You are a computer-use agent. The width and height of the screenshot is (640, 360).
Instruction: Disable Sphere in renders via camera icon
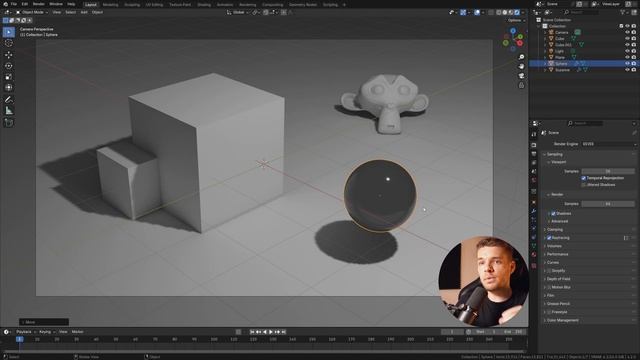click(x=634, y=64)
